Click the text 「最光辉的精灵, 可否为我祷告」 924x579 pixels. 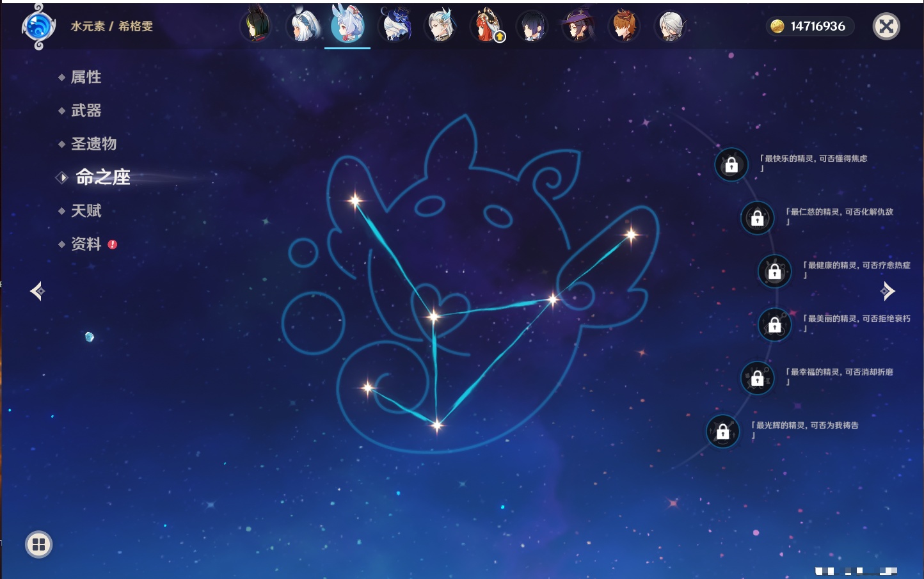click(805, 430)
